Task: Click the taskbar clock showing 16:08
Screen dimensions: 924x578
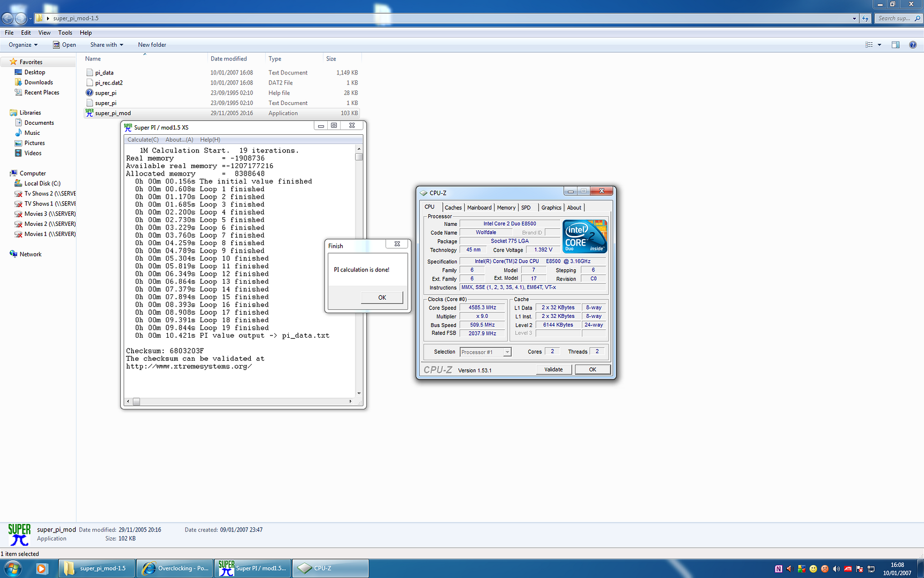Action: pyautogui.click(x=897, y=569)
